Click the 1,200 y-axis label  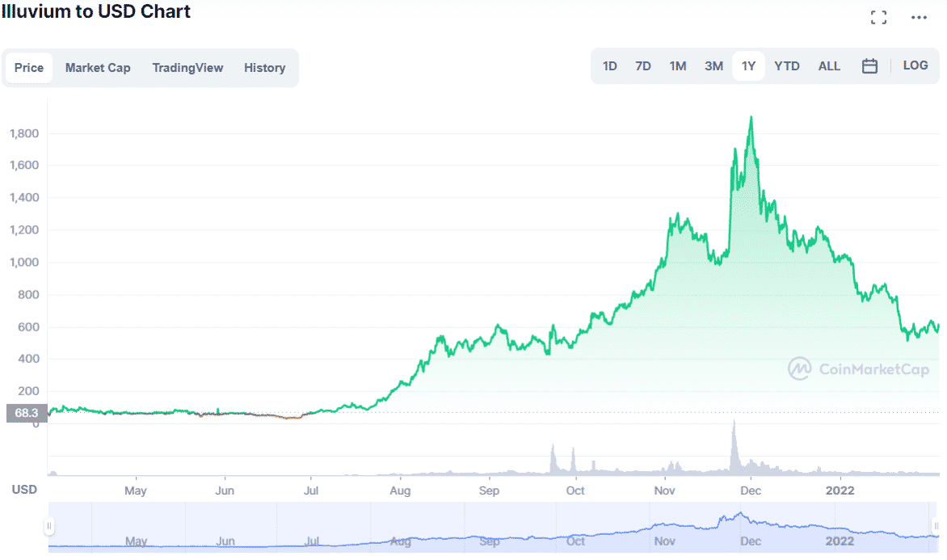[x=24, y=229]
